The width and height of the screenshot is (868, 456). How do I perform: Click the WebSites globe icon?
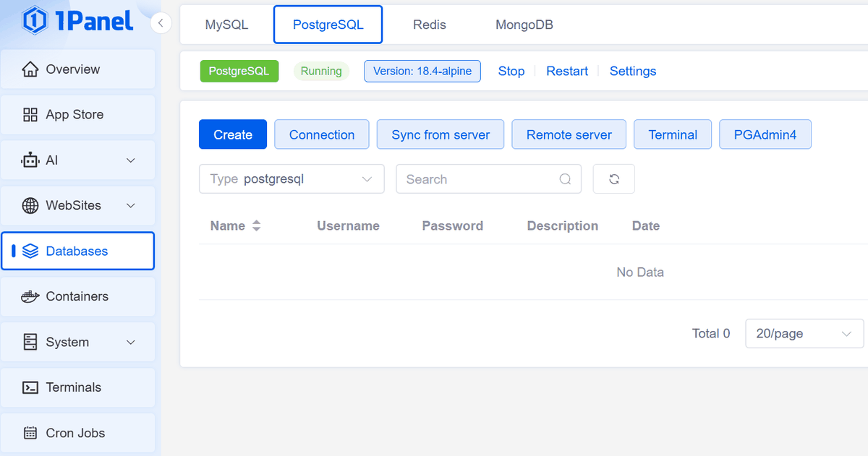click(x=30, y=206)
